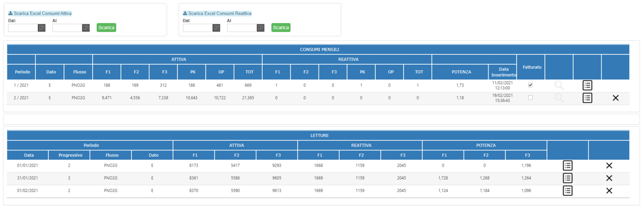
Task: Delete the 2 / 2021 monthly consumption row
Action: 616,98
